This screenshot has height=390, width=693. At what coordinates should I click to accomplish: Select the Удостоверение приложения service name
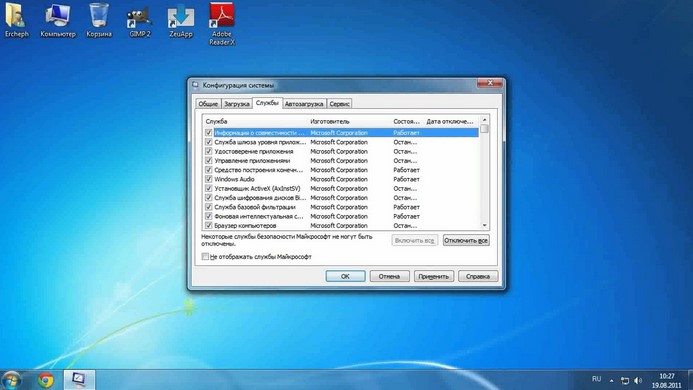[254, 151]
